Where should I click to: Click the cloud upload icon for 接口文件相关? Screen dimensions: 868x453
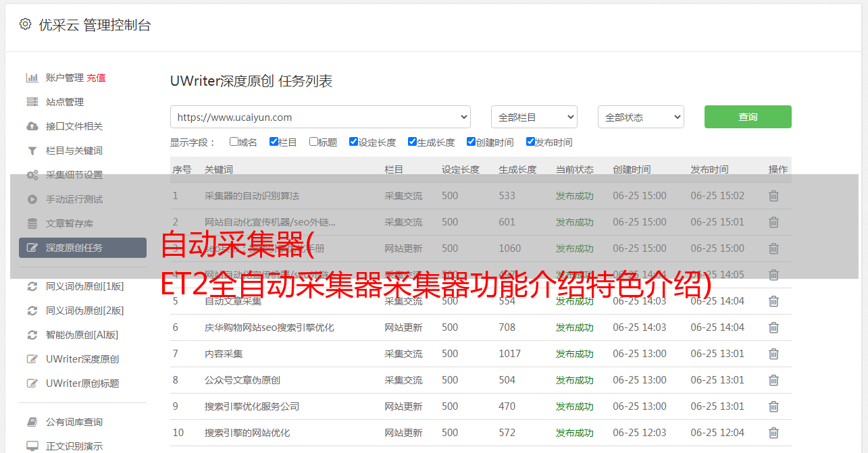pyautogui.click(x=32, y=126)
